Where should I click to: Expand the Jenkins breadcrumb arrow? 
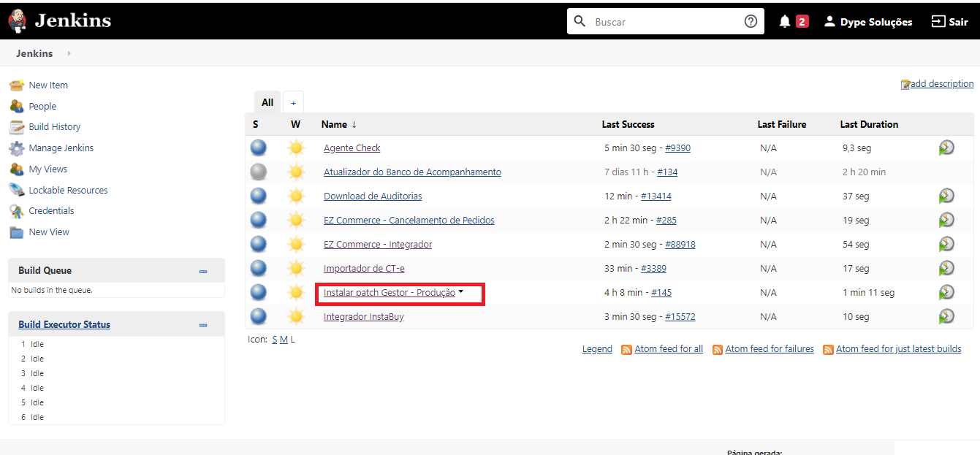point(69,53)
